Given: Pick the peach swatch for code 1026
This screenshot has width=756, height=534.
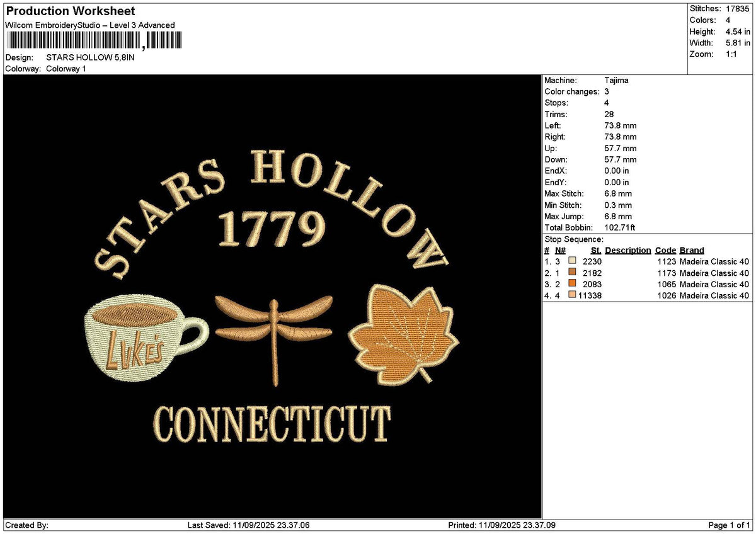Looking at the screenshot, I should [x=572, y=295].
